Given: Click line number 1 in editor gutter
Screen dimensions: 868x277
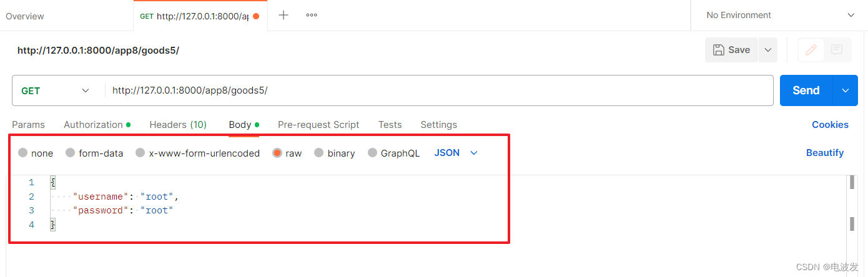Looking at the screenshot, I should point(31,183).
